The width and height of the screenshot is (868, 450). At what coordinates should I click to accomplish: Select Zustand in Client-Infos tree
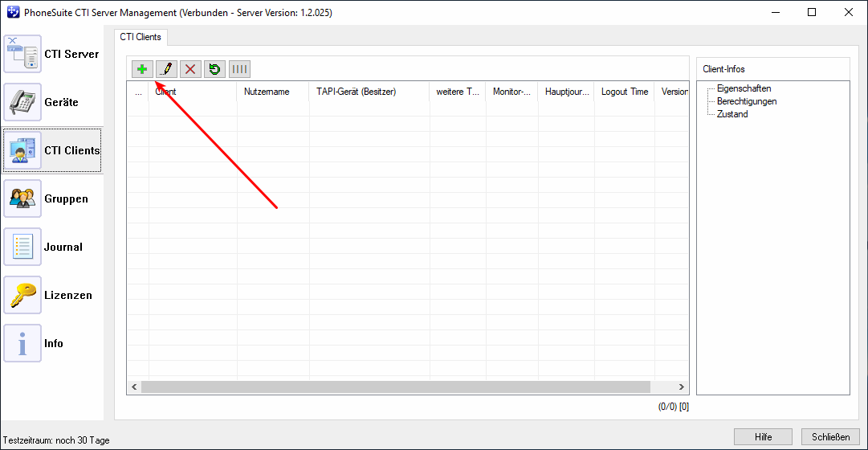point(732,114)
